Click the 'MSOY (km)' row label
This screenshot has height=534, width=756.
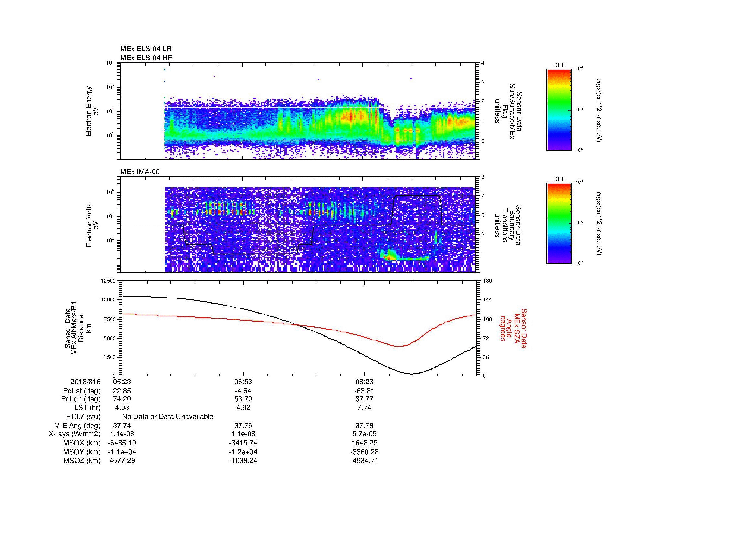click(x=82, y=452)
